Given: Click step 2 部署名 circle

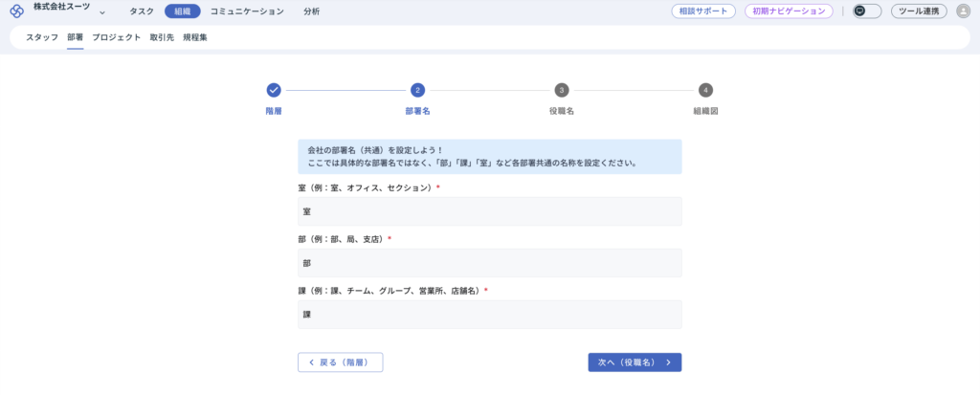Looking at the screenshot, I should (417, 90).
